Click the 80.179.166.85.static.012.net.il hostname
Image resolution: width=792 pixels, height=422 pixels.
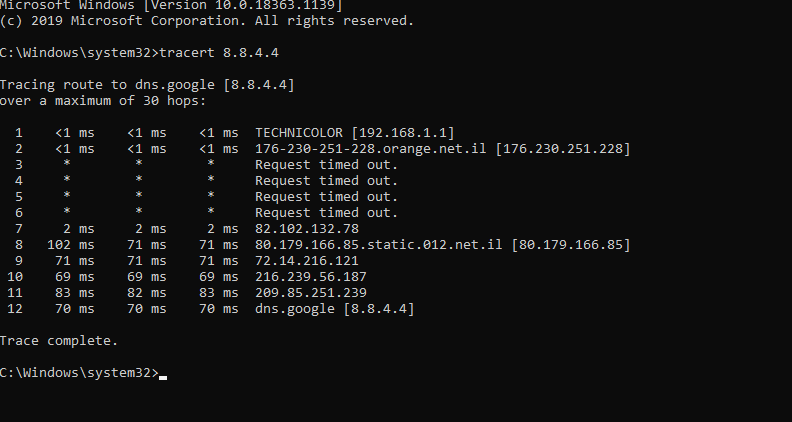click(x=378, y=245)
